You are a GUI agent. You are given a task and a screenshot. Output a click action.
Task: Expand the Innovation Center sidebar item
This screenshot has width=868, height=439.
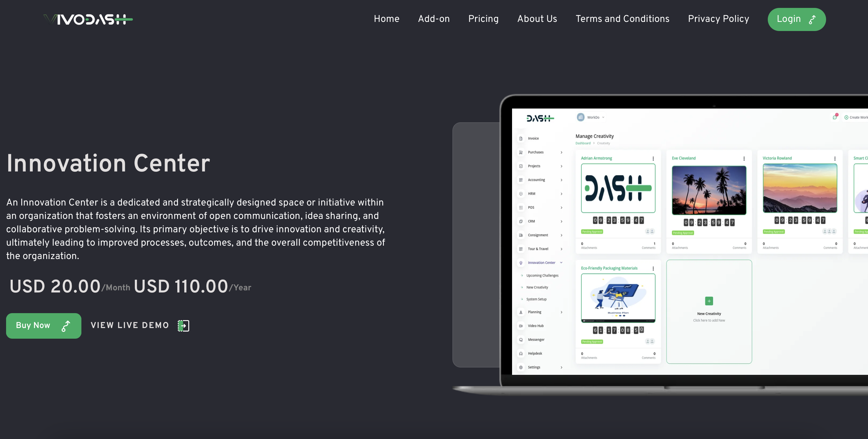(540, 262)
